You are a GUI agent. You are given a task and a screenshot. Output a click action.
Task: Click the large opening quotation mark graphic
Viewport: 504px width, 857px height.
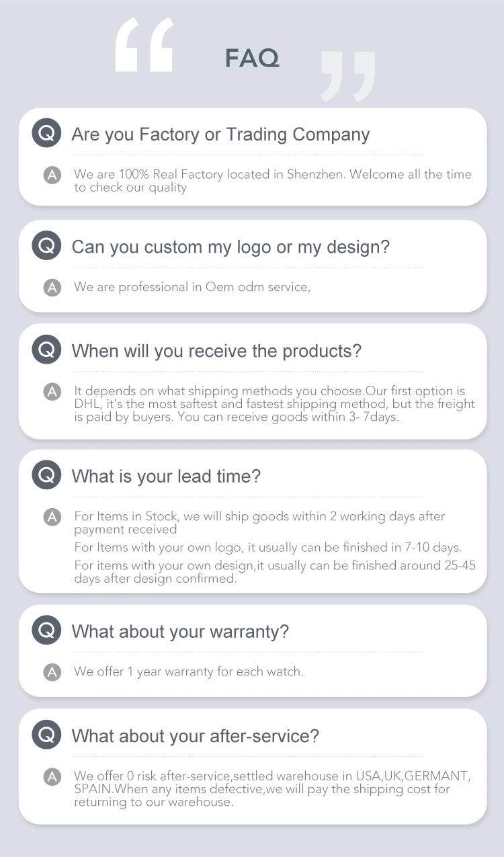pos(144,45)
